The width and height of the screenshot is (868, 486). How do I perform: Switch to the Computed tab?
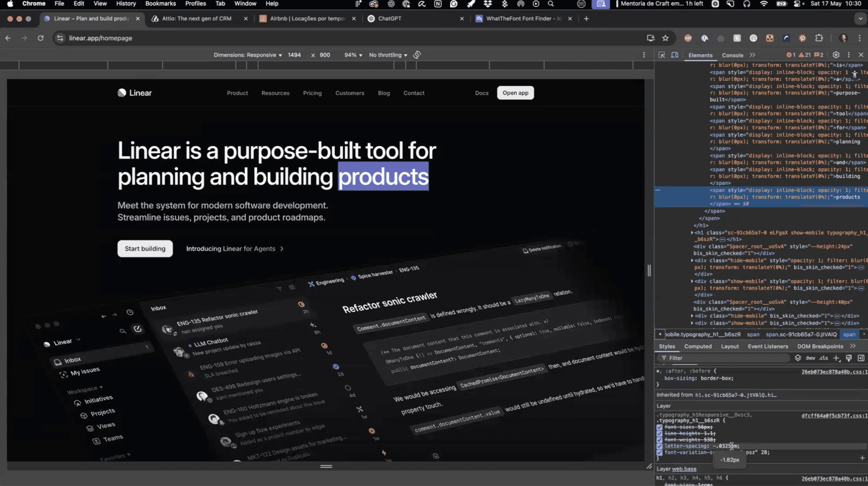[698, 346]
